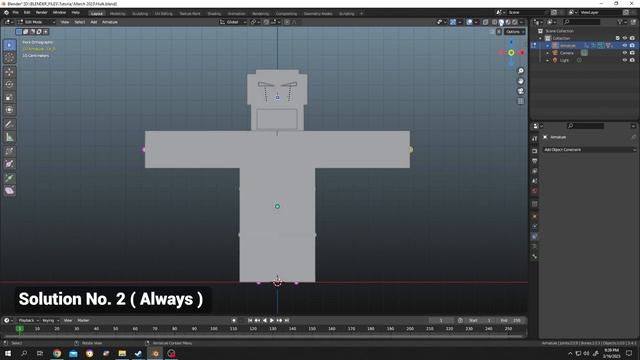Switch to the Modeling workspace tab
The image size is (640, 360).
(x=118, y=13)
